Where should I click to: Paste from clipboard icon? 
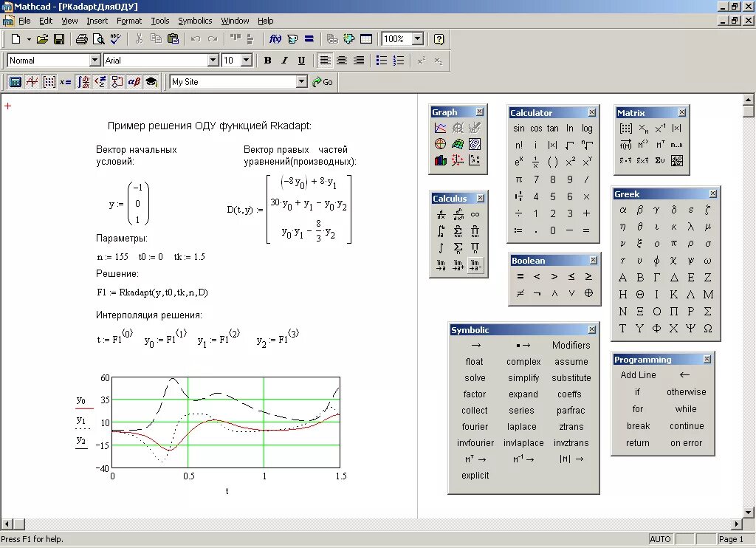[x=173, y=39]
